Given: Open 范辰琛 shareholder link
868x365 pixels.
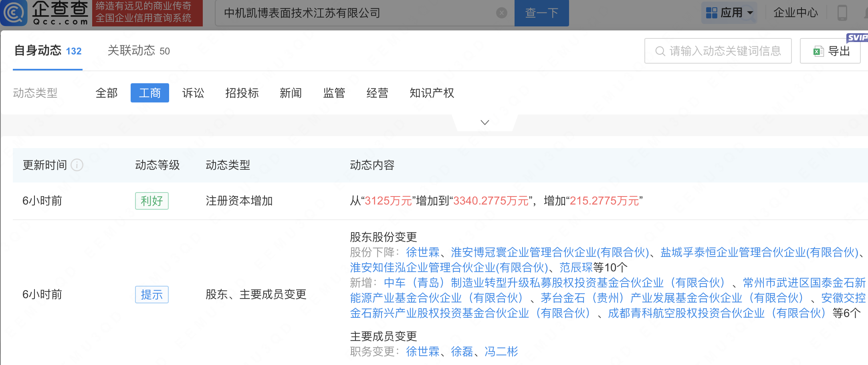Looking at the screenshot, I should pos(576,267).
